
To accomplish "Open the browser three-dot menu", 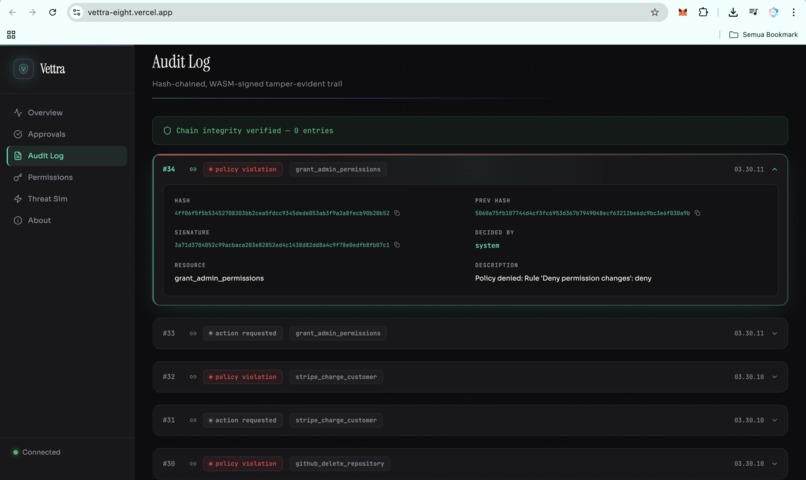I will click(x=794, y=12).
